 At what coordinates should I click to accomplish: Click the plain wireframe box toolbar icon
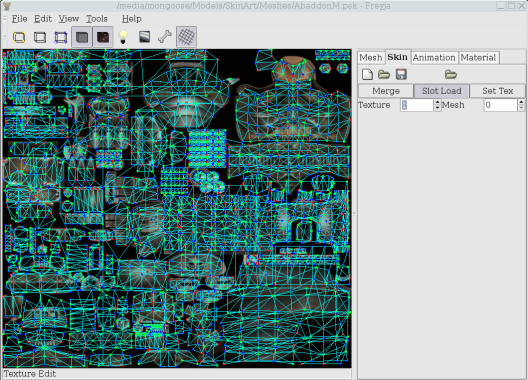coord(40,37)
